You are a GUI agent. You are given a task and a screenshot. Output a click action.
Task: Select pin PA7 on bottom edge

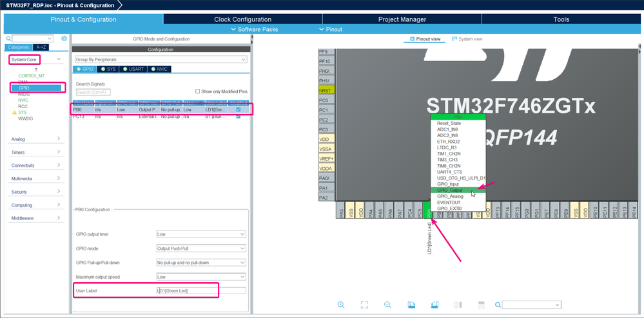pyautogui.click(x=399, y=210)
